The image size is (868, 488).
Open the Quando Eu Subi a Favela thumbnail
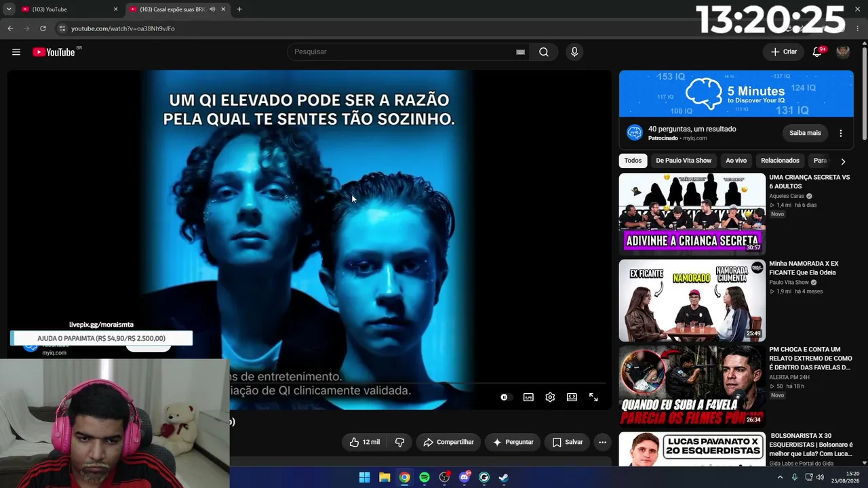click(692, 386)
